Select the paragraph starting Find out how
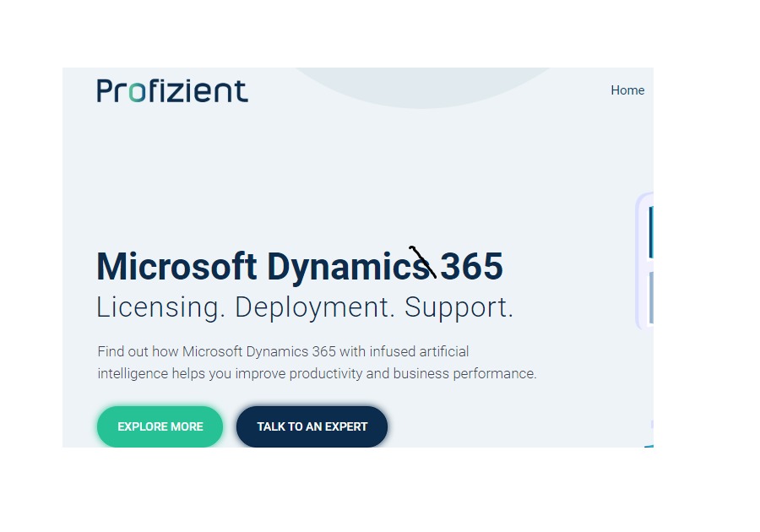Screen dimensions: 760x532 317,362
